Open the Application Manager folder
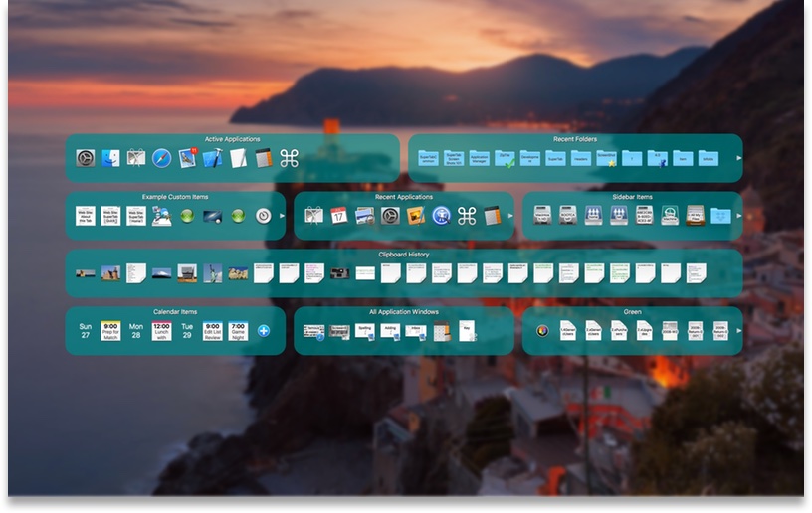This screenshot has width=812, height=513. point(480,158)
